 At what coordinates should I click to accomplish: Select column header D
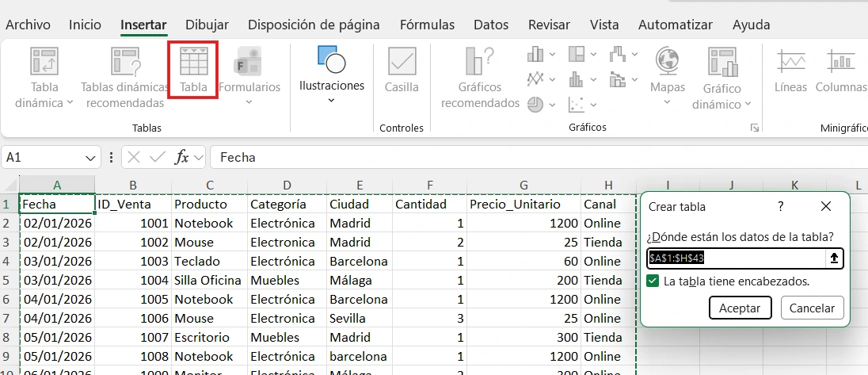(287, 185)
